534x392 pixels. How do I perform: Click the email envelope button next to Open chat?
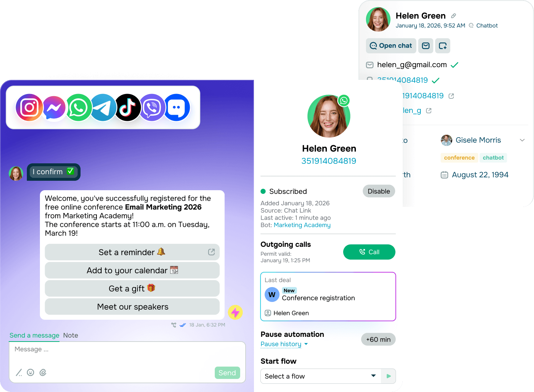426,46
